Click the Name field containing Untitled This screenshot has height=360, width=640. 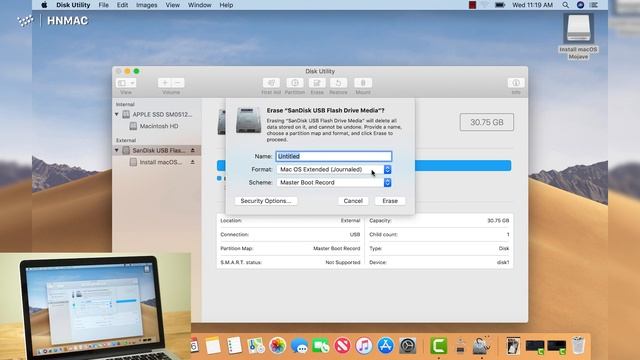(x=334, y=156)
